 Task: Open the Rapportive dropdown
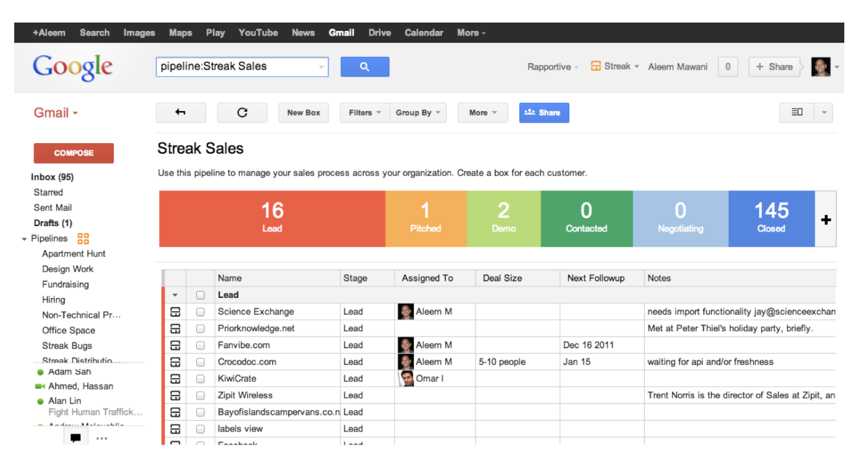click(553, 67)
